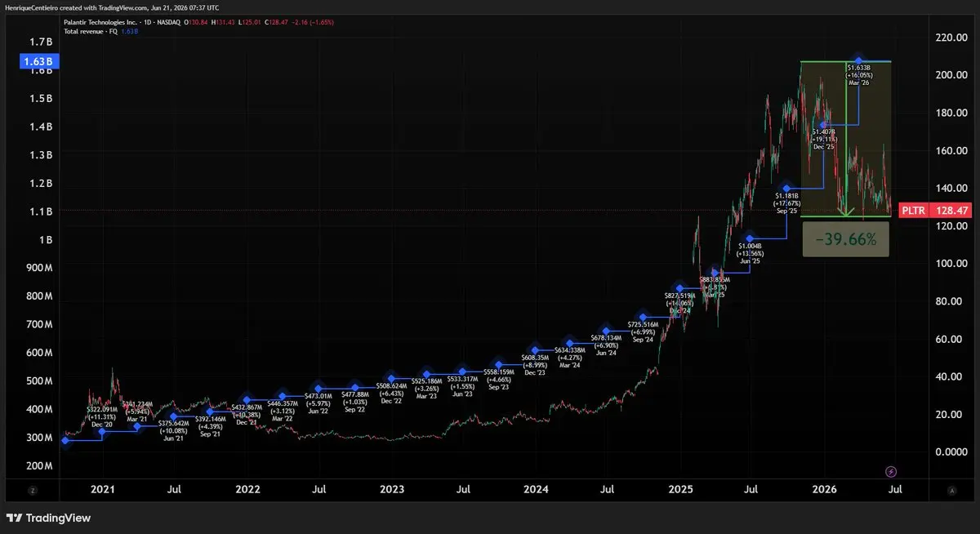The image size is (980, 534).
Task: Click the $473.01M Jun '22 label
Action: coord(319,402)
